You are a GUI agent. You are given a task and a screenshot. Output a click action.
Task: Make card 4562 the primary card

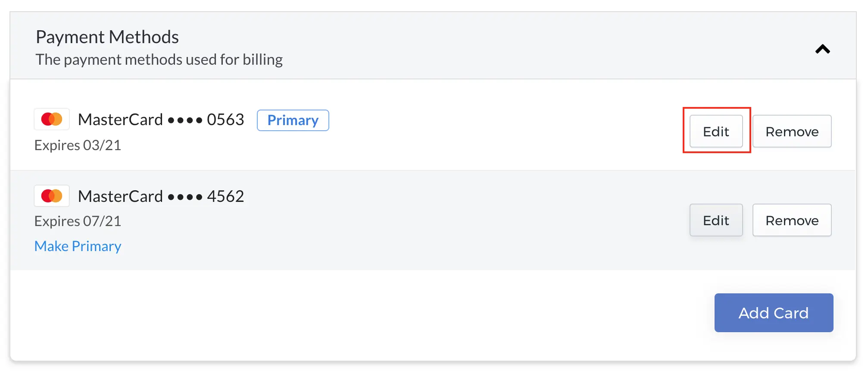pyautogui.click(x=78, y=246)
